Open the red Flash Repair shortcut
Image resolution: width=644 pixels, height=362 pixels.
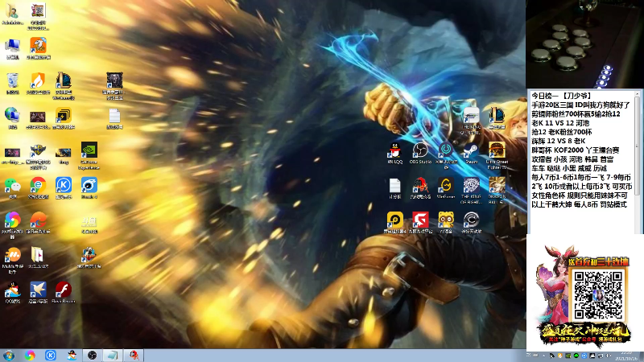click(x=64, y=292)
